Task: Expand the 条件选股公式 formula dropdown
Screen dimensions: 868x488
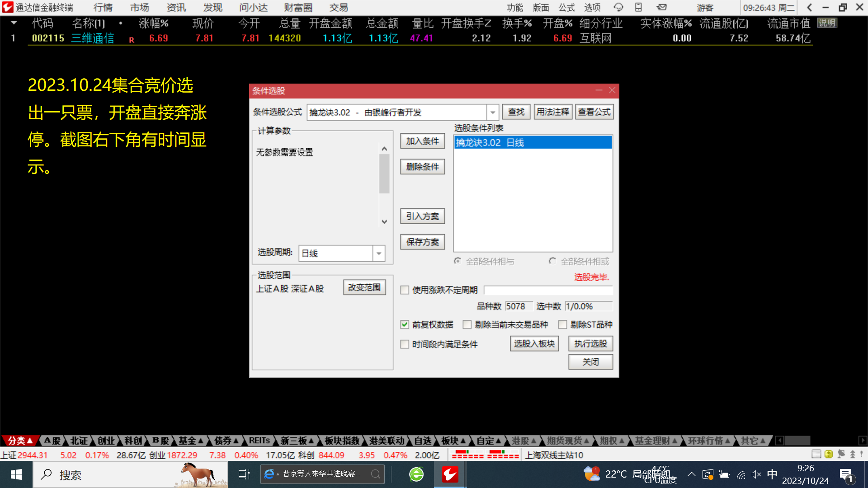Action: tap(493, 112)
